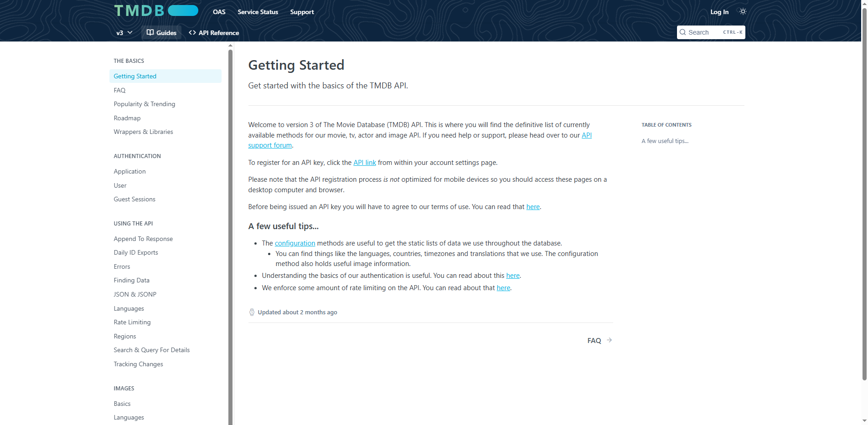
Task: Switch the Guides toolbar toggle on
Action: [x=161, y=32]
